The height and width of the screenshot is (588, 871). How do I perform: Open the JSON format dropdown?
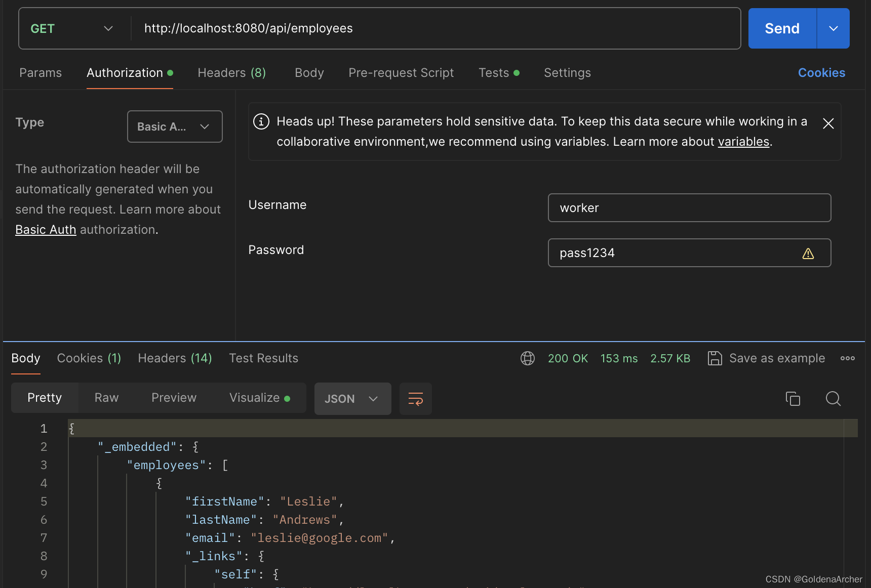point(352,399)
